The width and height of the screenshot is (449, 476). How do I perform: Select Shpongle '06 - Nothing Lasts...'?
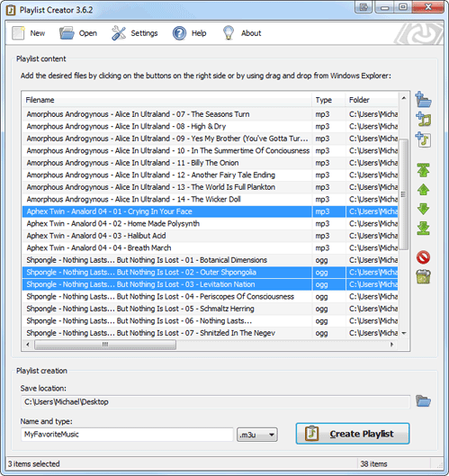click(210, 320)
